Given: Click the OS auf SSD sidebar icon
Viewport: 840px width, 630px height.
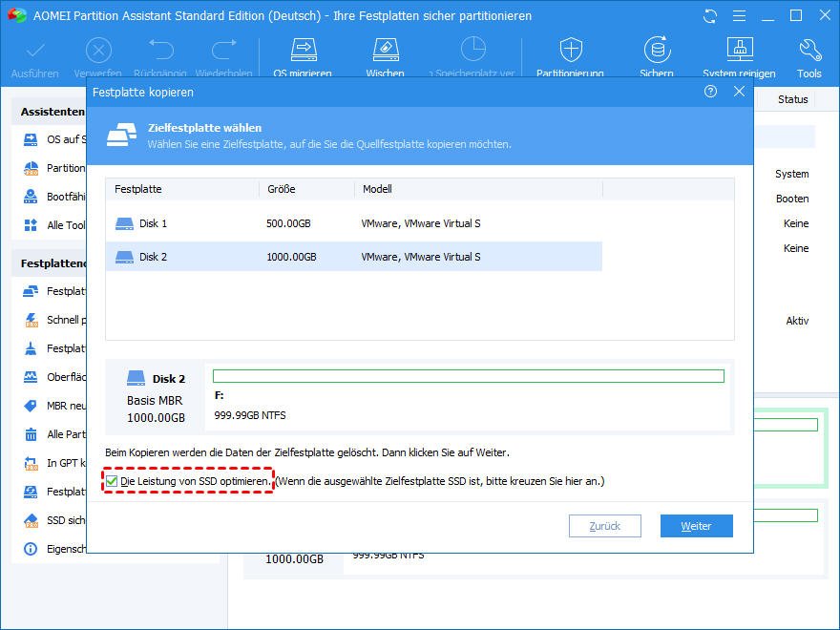Looking at the screenshot, I should pyautogui.click(x=31, y=139).
